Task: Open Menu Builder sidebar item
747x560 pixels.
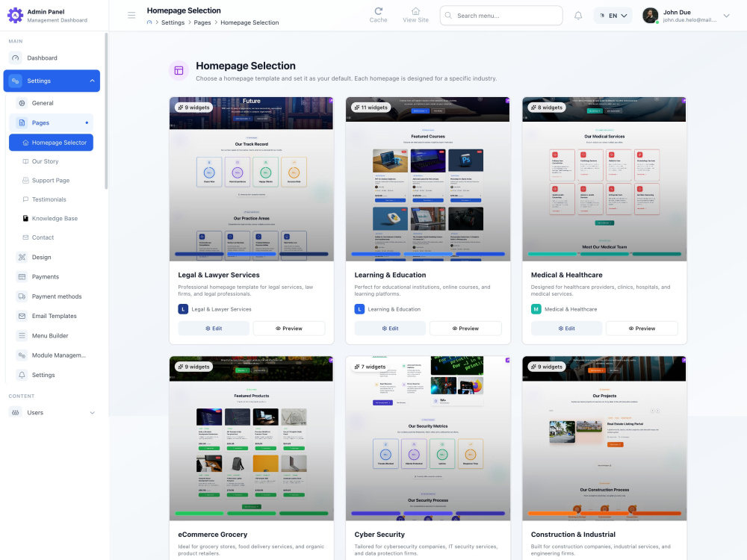Action: tap(51, 336)
